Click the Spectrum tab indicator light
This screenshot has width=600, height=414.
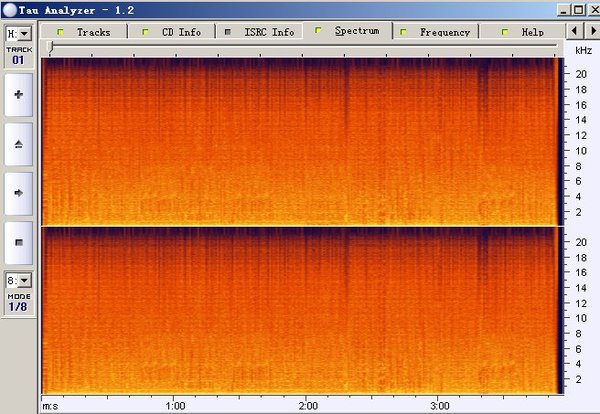318,30
